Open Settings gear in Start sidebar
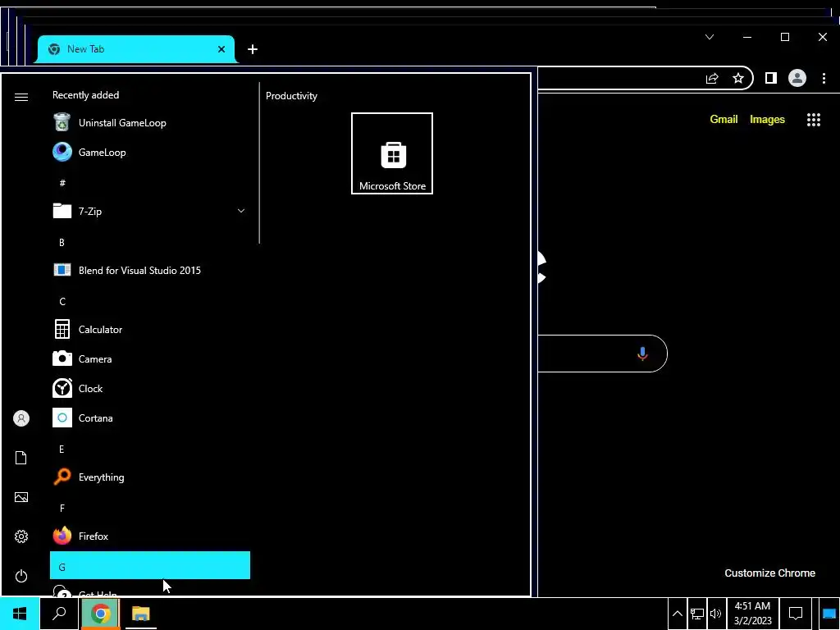This screenshot has height=630, width=840. click(x=21, y=536)
